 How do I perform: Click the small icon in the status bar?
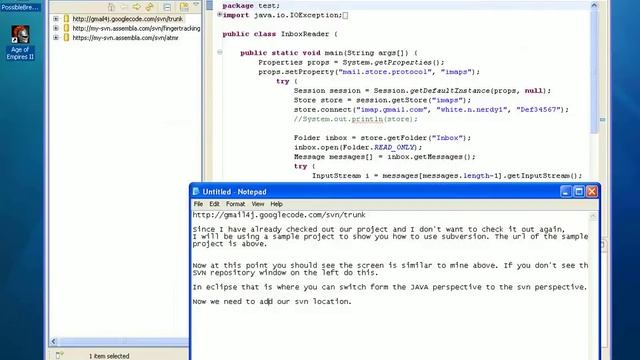60,355
